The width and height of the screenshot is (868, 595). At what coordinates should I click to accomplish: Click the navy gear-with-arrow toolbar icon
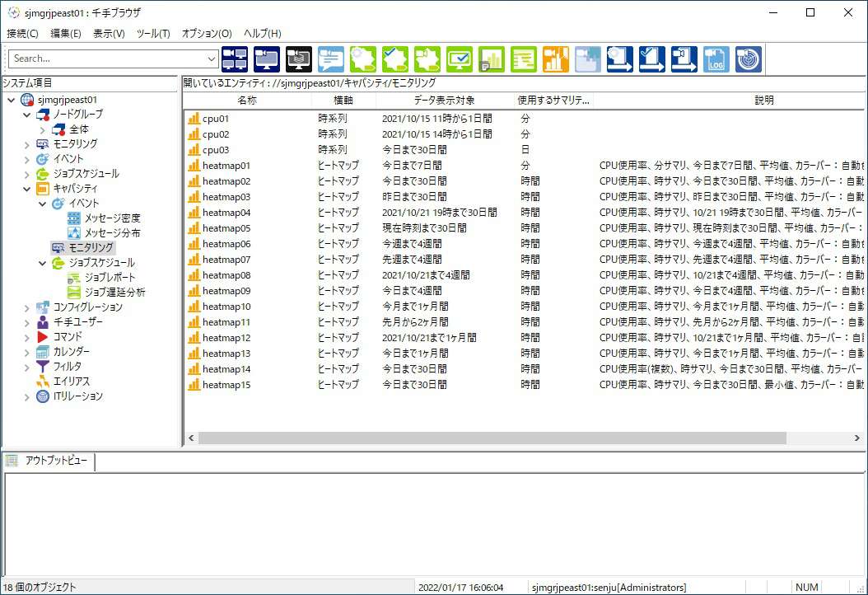tap(620, 59)
